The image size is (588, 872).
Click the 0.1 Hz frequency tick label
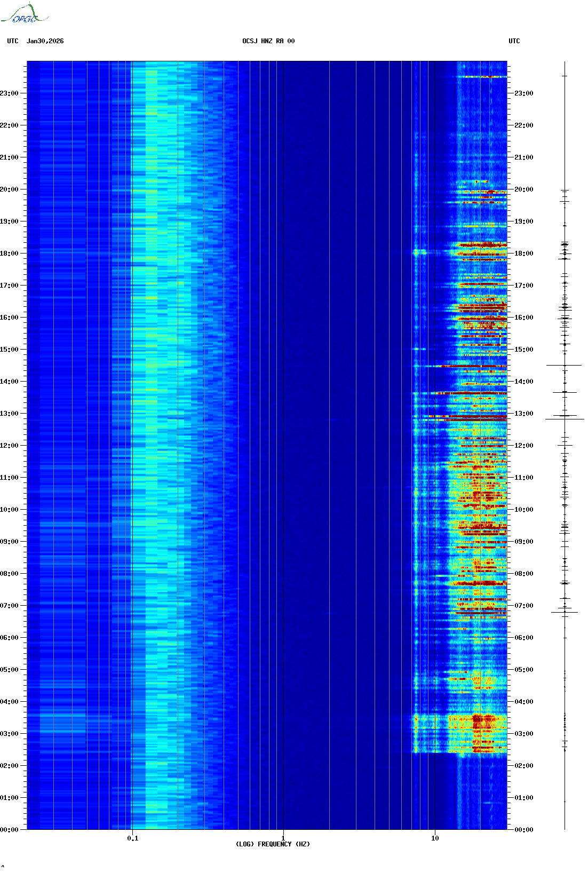pos(132,838)
